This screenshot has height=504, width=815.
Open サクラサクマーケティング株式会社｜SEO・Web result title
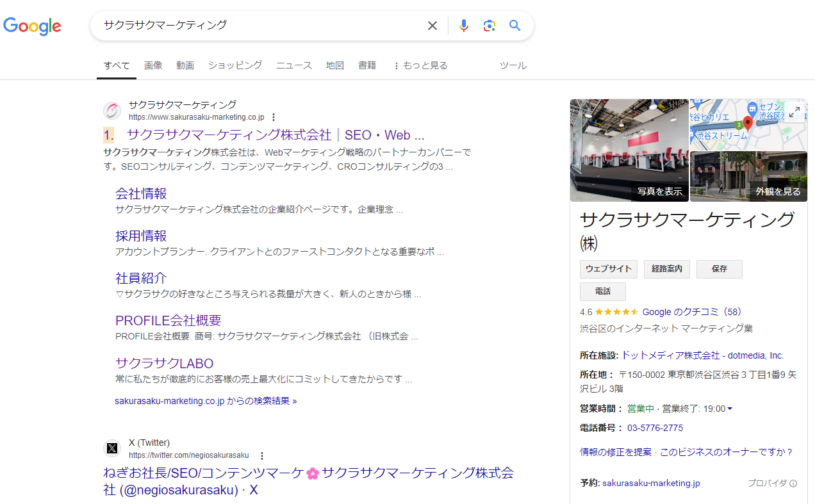coord(276,135)
